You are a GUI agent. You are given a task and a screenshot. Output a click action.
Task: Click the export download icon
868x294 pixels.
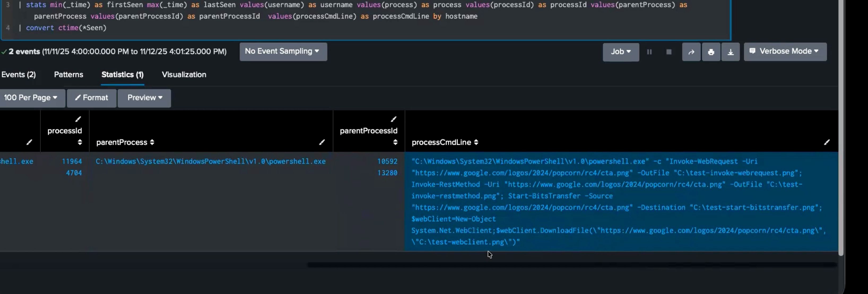(x=730, y=52)
